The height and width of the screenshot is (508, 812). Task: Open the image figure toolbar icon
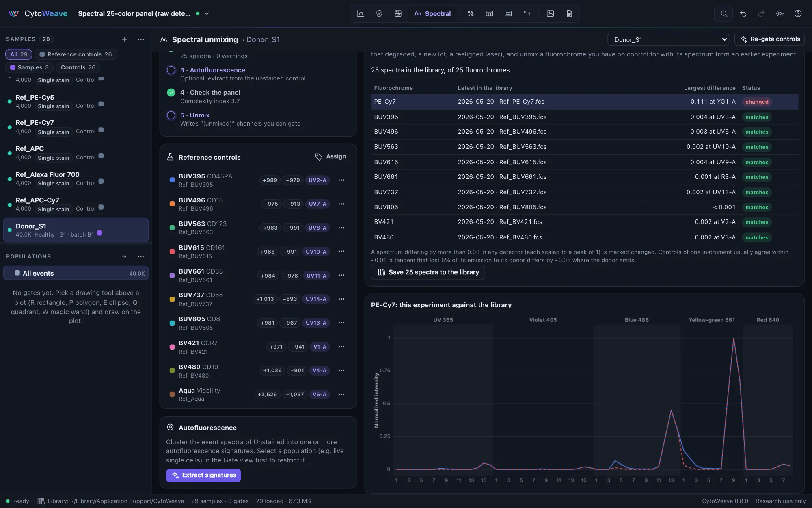coord(551,14)
